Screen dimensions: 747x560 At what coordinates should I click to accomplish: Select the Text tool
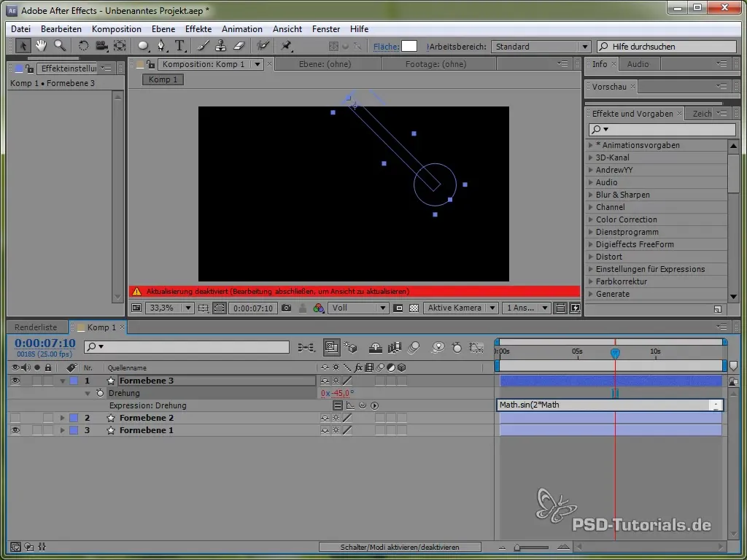(x=179, y=46)
